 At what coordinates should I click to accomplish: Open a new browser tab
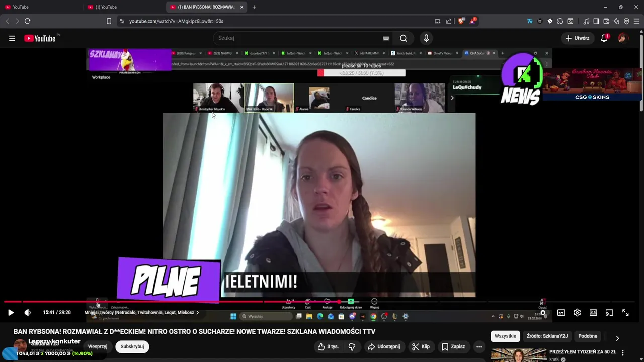coord(254,7)
